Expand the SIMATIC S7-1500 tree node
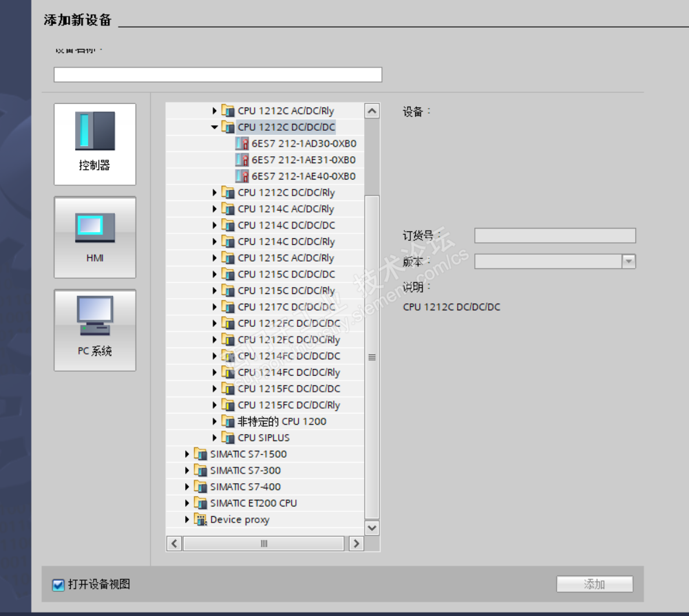 (187, 454)
